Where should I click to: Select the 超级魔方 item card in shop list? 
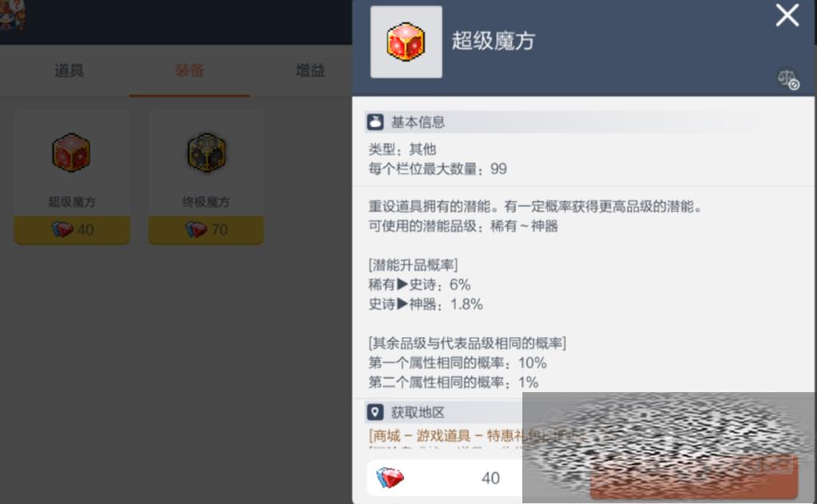(72, 177)
